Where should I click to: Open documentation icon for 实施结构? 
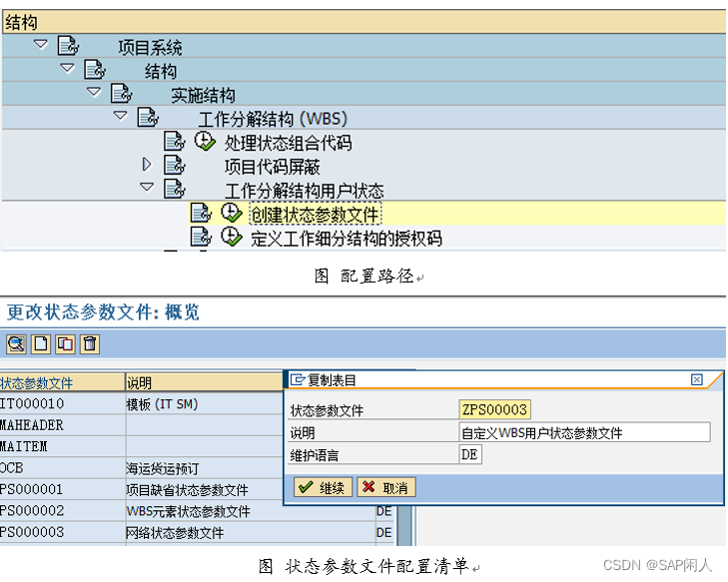(x=122, y=93)
